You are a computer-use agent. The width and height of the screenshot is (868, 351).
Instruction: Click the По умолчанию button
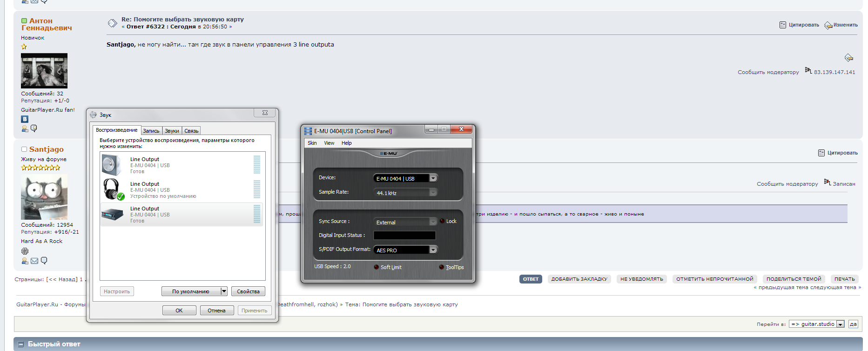[191, 291]
